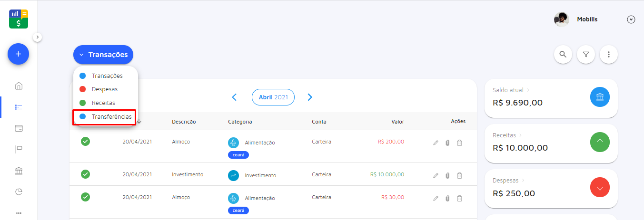This screenshot has height=220, width=644.
Task: Toggle paid status of Investimento transaction
Action: [x=85, y=174]
